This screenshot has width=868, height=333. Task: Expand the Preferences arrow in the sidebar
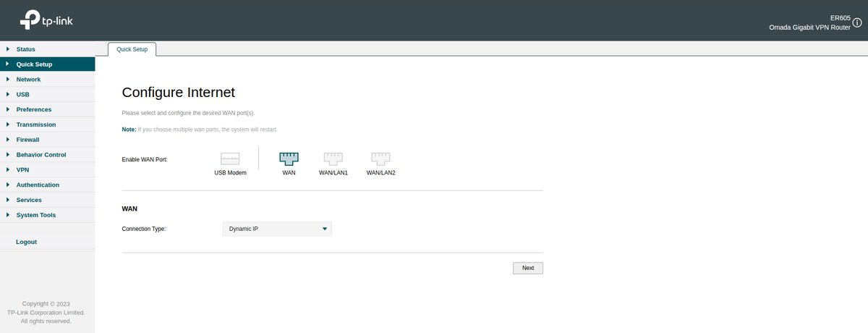(x=7, y=109)
